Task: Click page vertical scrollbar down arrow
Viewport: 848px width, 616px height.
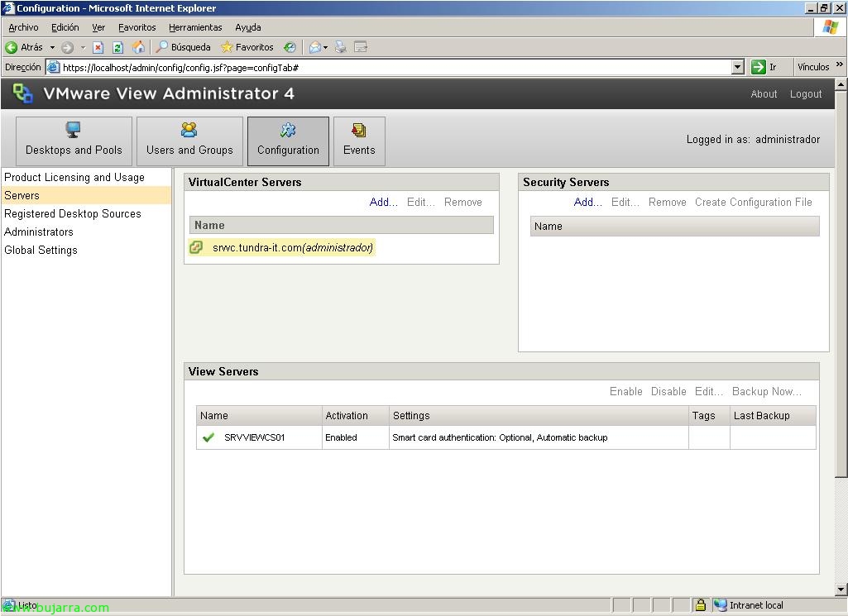Action: 841,589
